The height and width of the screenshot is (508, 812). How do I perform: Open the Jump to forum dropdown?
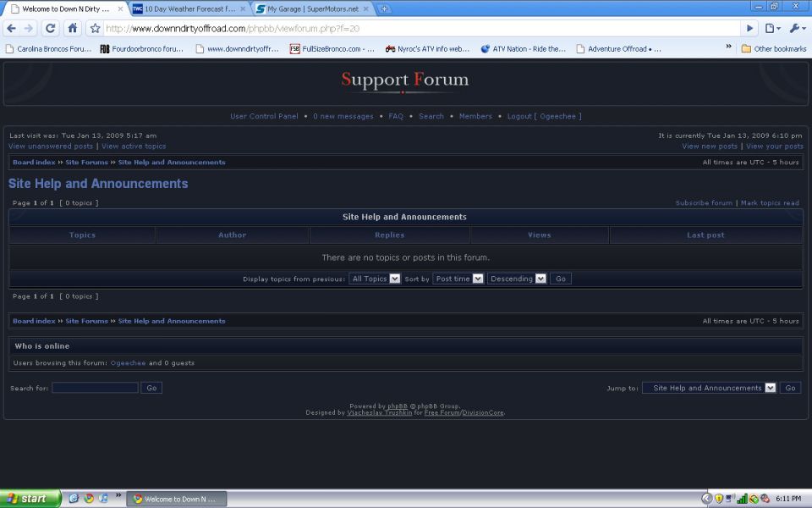709,388
